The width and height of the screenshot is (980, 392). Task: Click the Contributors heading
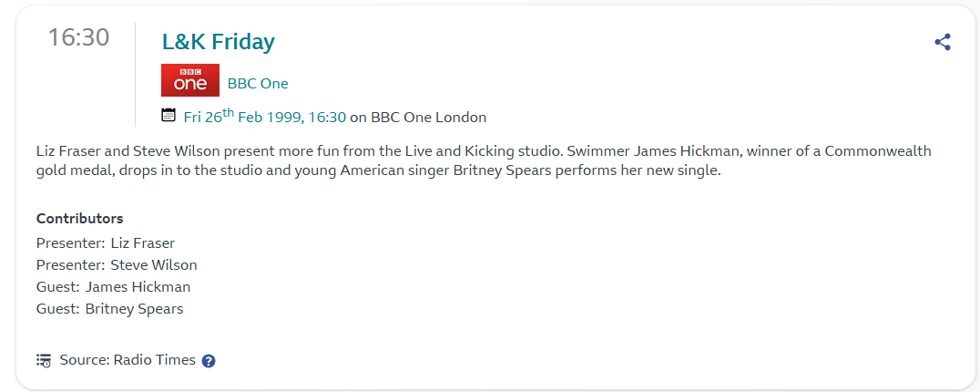(79, 219)
